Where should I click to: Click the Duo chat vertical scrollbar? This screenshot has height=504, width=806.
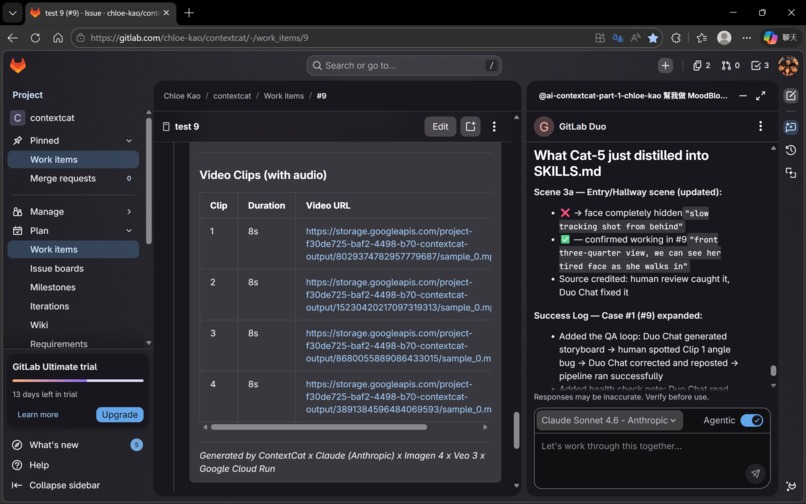click(773, 371)
